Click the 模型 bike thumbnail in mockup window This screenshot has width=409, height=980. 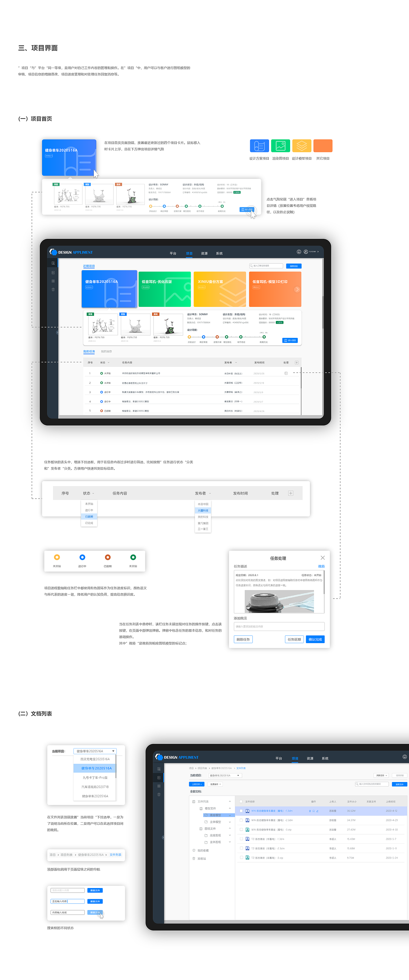point(135,324)
